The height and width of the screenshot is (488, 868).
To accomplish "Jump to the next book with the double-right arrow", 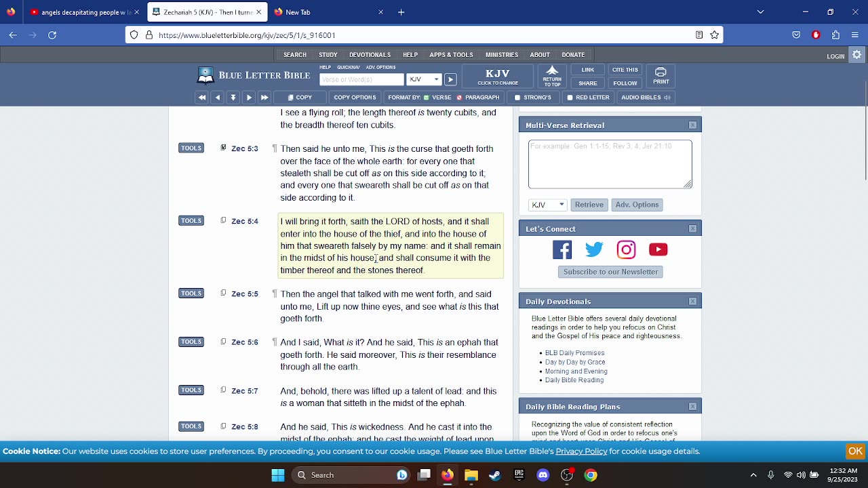I will click(264, 98).
